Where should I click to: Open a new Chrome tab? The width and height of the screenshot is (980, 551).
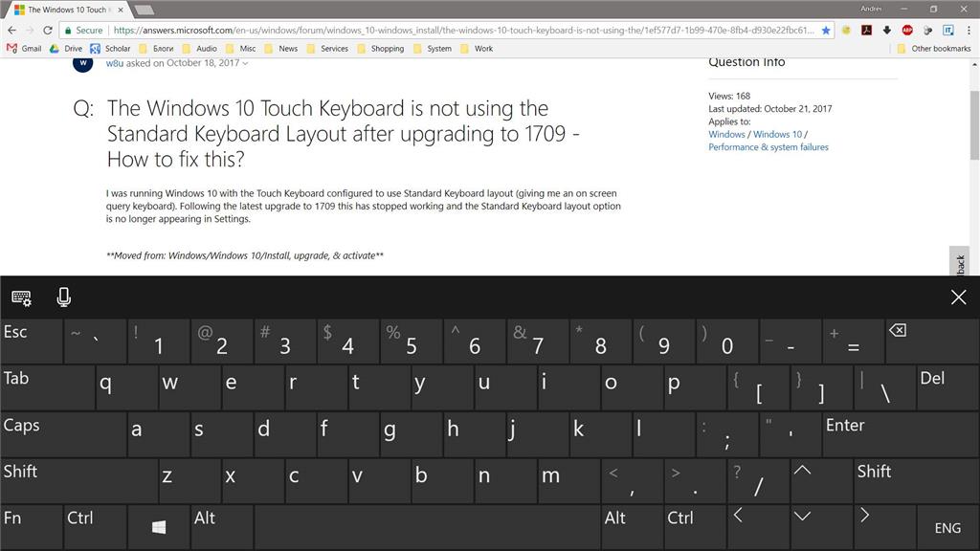point(145,10)
